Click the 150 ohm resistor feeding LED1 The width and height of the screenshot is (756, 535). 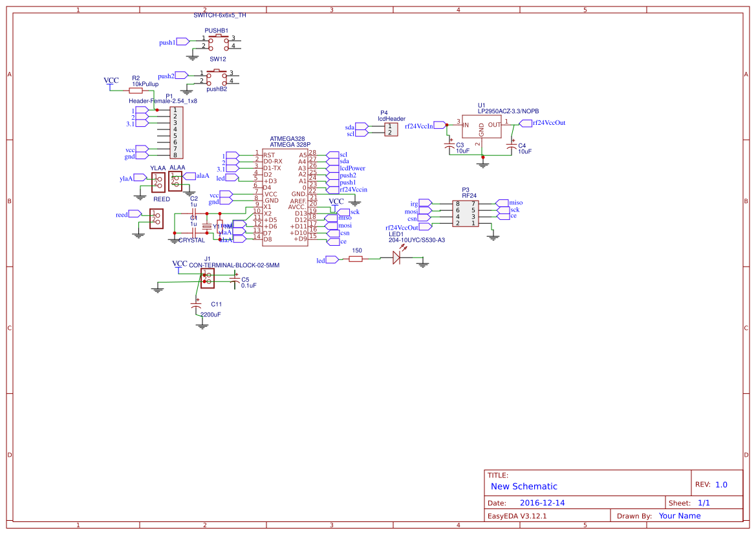pyautogui.click(x=355, y=257)
